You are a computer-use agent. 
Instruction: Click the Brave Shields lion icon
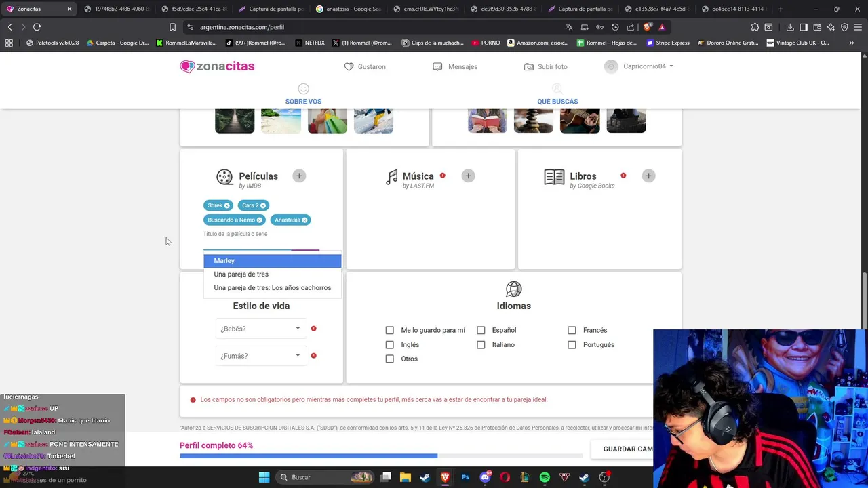[x=648, y=27]
